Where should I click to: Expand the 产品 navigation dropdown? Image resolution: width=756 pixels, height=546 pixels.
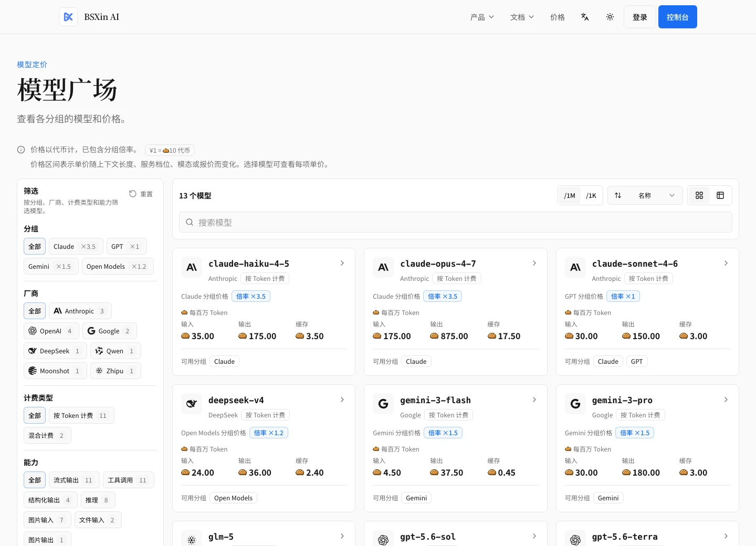pyautogui.click(x=482, y=17)
